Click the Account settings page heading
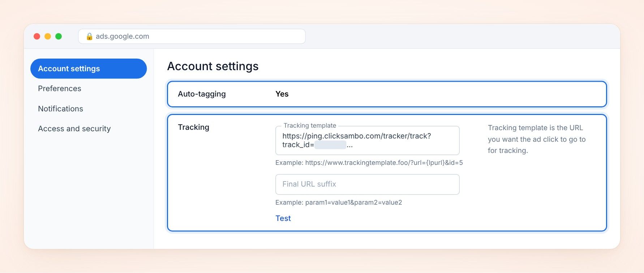The width and height of the screenshot is (644, 273). (213, 66)
